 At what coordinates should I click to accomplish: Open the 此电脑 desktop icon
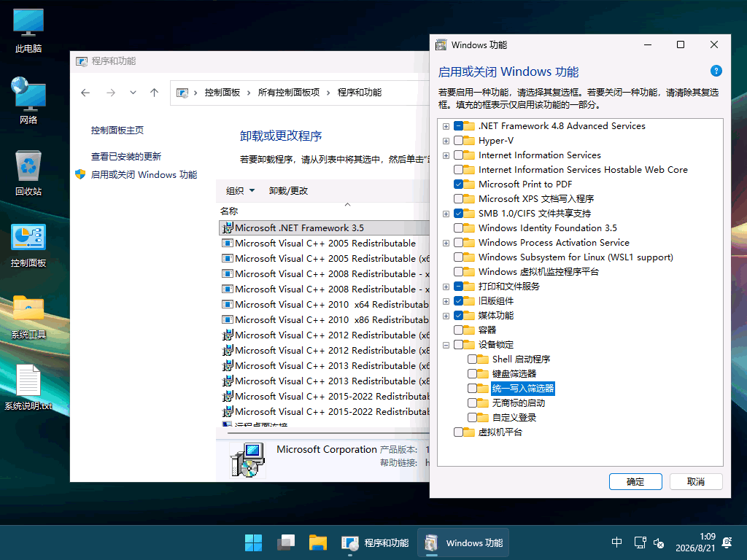(28, 31)
